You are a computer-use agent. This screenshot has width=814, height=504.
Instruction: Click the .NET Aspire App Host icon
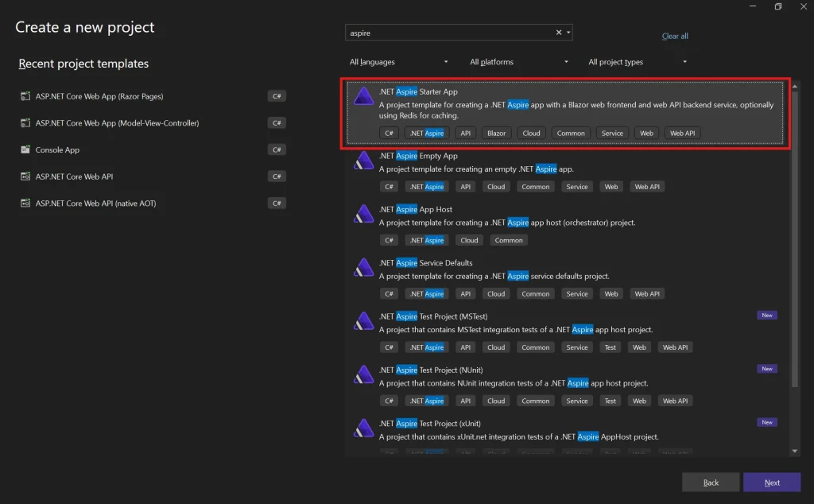point(363,214)
